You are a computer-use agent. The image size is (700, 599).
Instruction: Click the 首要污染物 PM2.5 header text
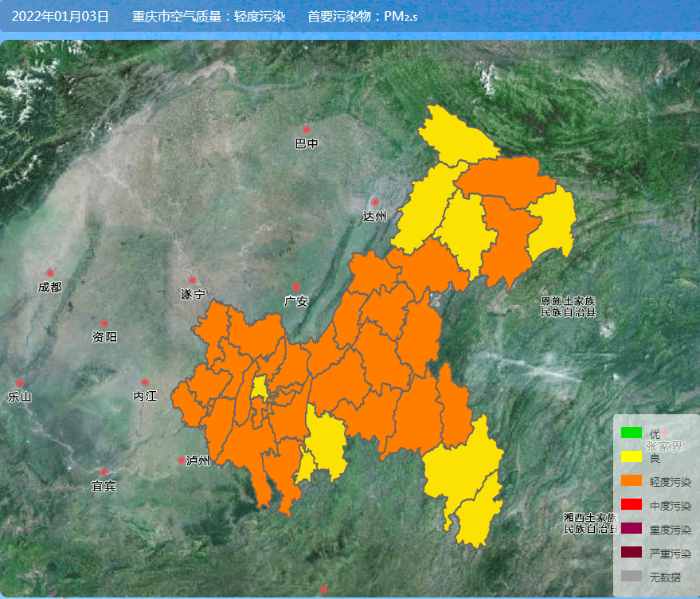tap(362, 16)
